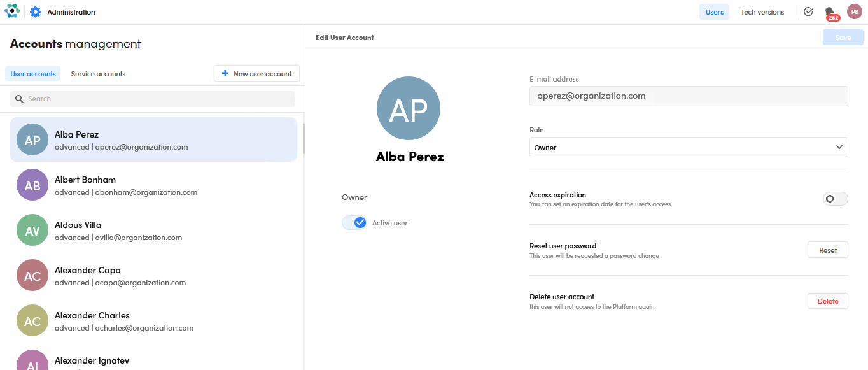Image resolution: width=868 pixels, height=370 pixels.
Task: Click the Delete user account label
Action: coord(562,297)
